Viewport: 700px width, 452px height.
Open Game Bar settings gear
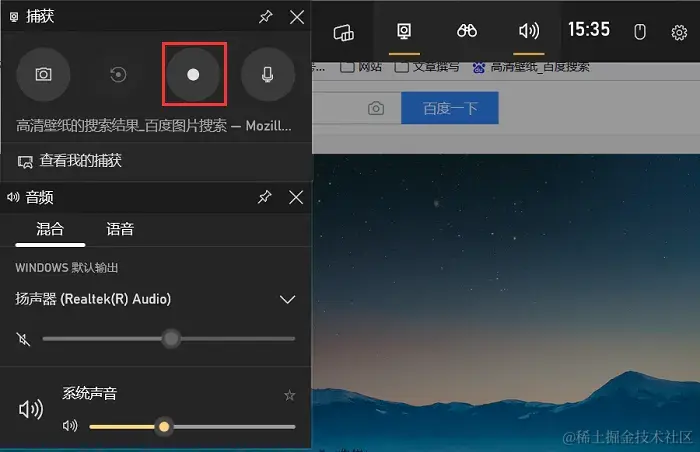679,32
